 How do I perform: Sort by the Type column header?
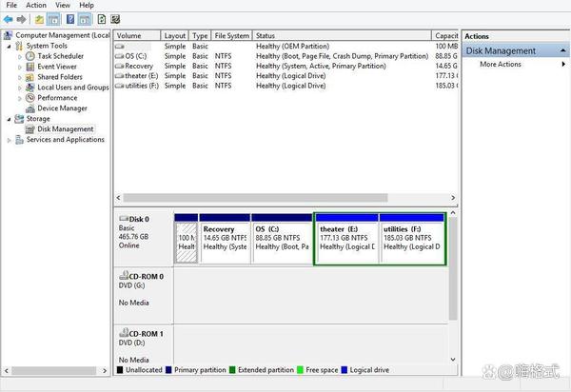(200, 35)
